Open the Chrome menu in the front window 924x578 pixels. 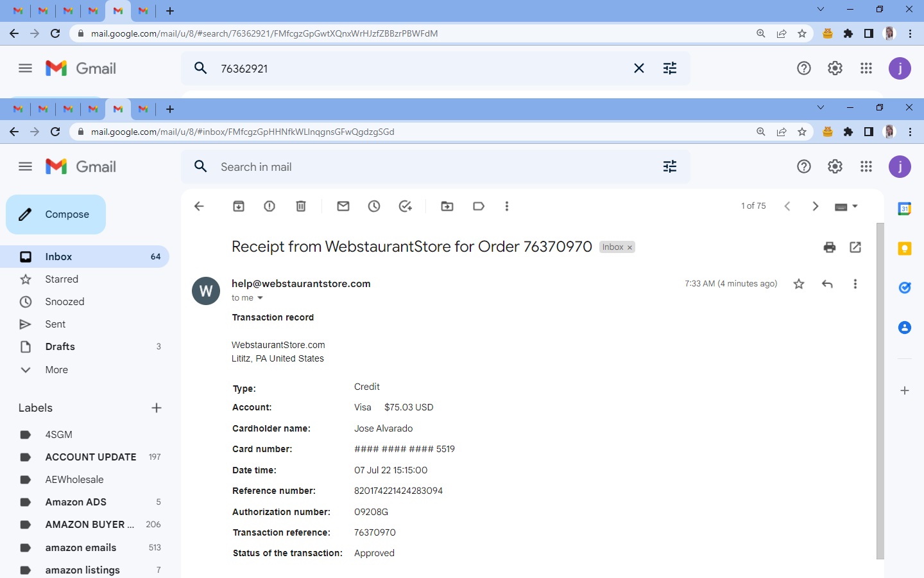(910, 132)
